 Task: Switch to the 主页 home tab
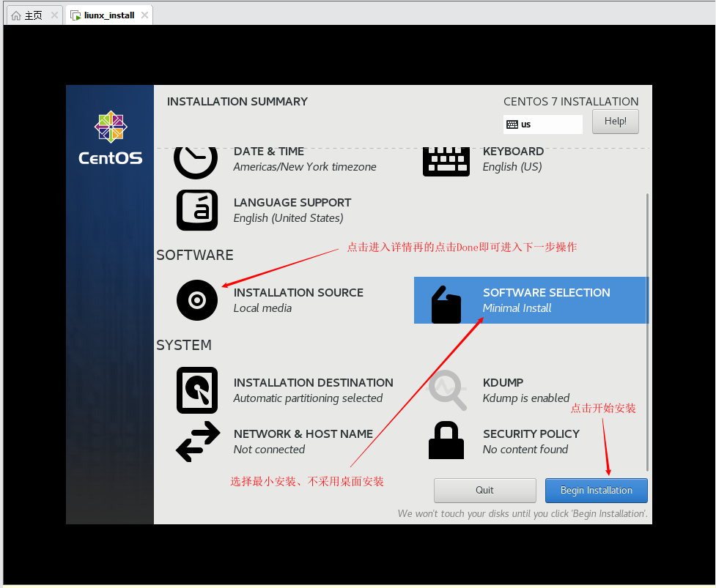pyautogui.click(x=27, y=15)
